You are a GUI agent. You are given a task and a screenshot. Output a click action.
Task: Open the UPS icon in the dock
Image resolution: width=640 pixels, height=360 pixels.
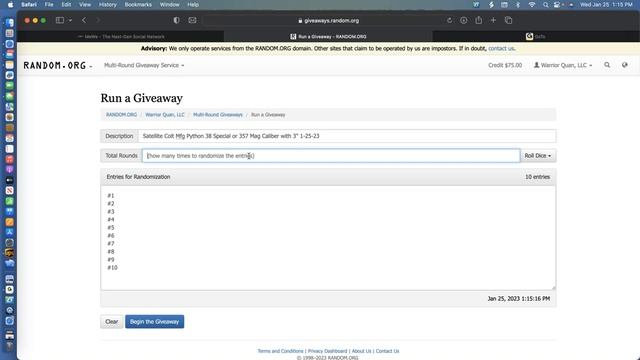[x=9, y=253]
